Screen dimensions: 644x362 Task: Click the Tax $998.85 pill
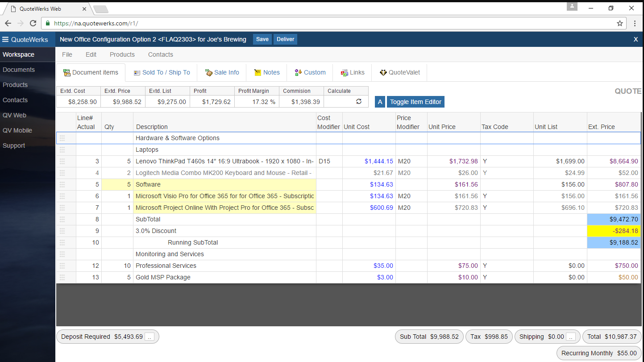pos(489,337)
